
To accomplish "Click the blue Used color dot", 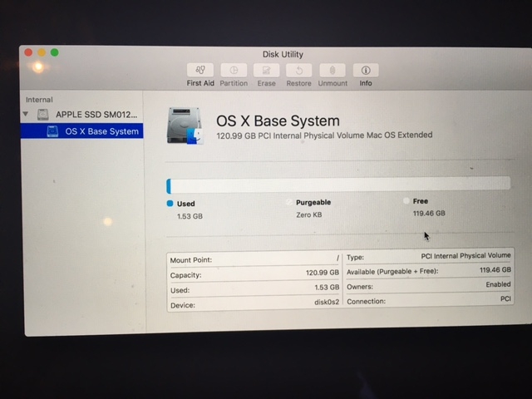I will [170, 203].
